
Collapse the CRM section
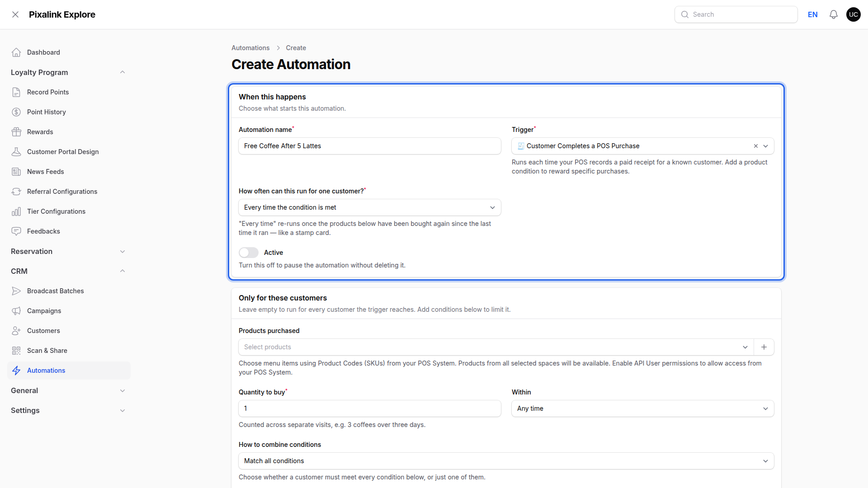[123, 271]
